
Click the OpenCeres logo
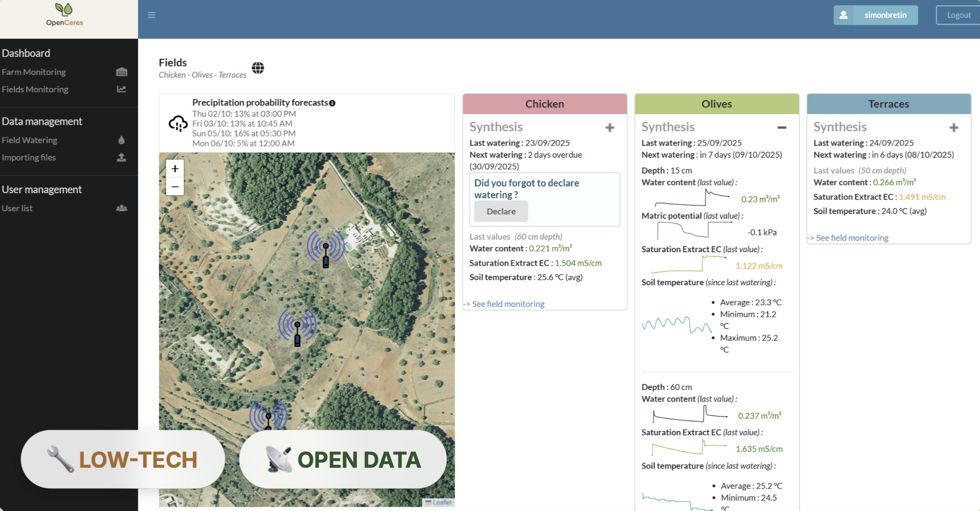tap(64, 15)
